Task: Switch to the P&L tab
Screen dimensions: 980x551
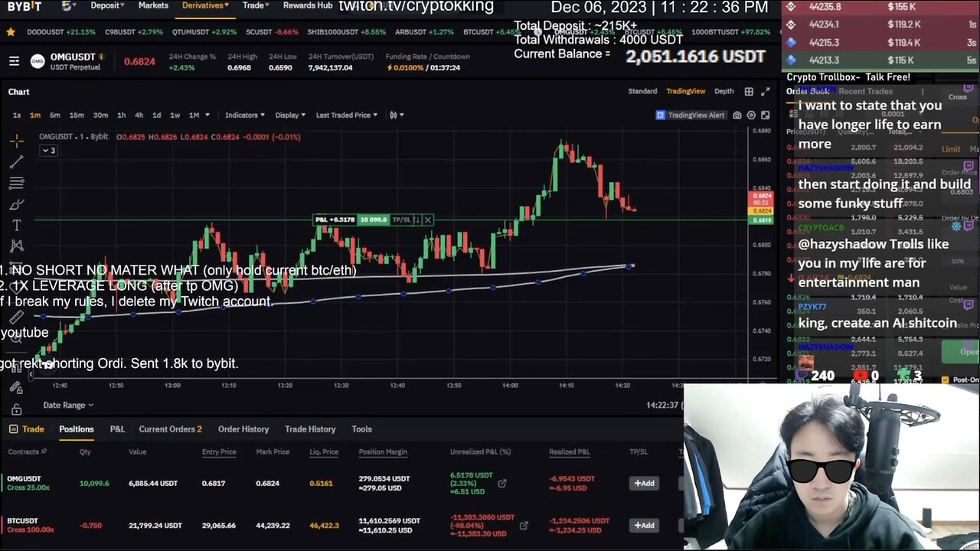Action: (117, 429)
